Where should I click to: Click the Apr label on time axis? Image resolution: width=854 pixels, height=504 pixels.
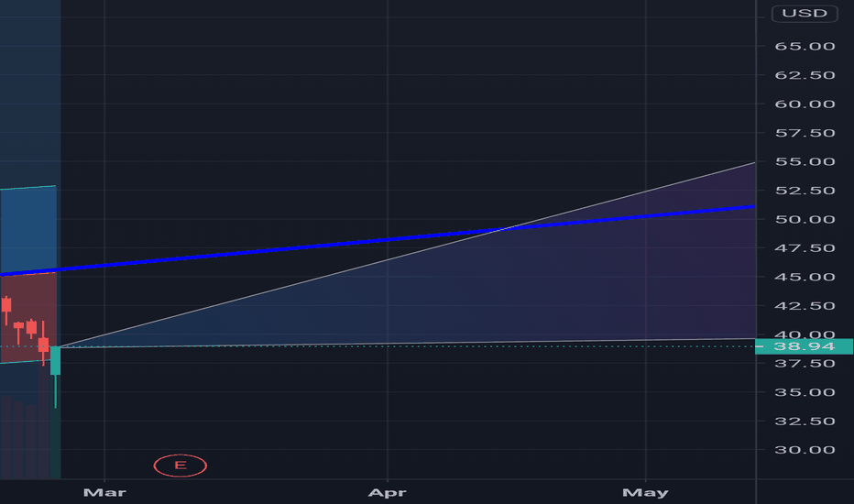(x=388, y=493)
